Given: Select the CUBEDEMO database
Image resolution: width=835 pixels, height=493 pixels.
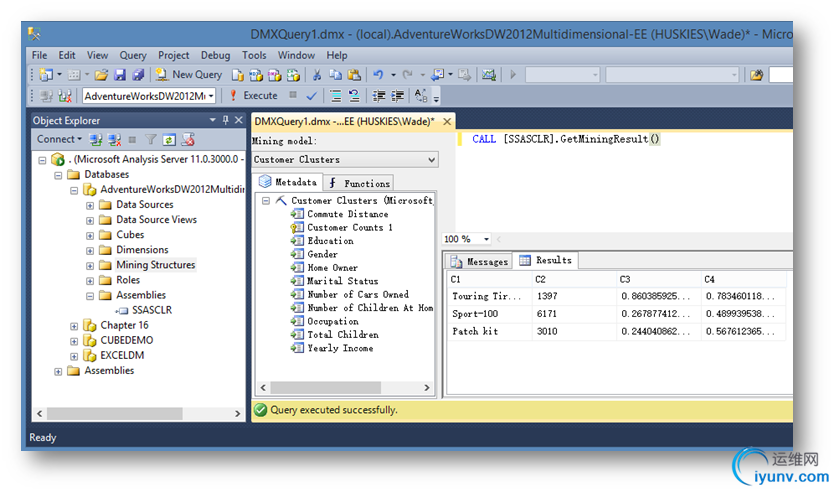Looking at the screenshot, I should 126,340.
